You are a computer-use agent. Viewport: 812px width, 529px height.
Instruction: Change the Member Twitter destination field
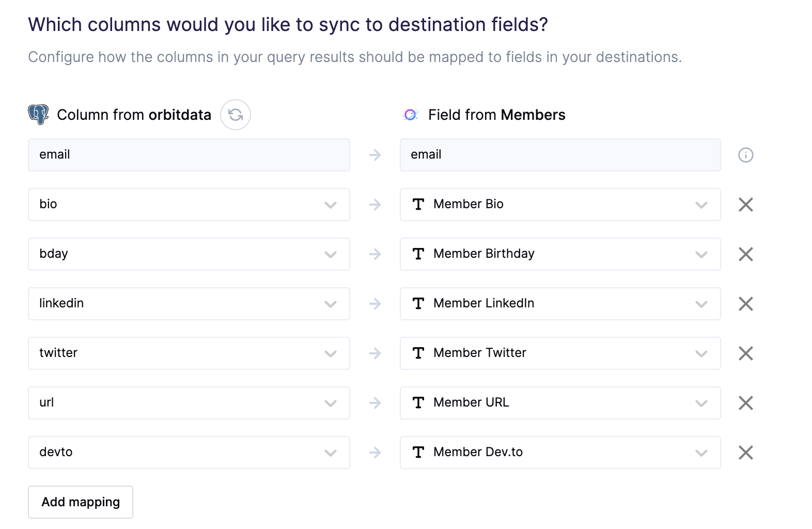(560, 353)
